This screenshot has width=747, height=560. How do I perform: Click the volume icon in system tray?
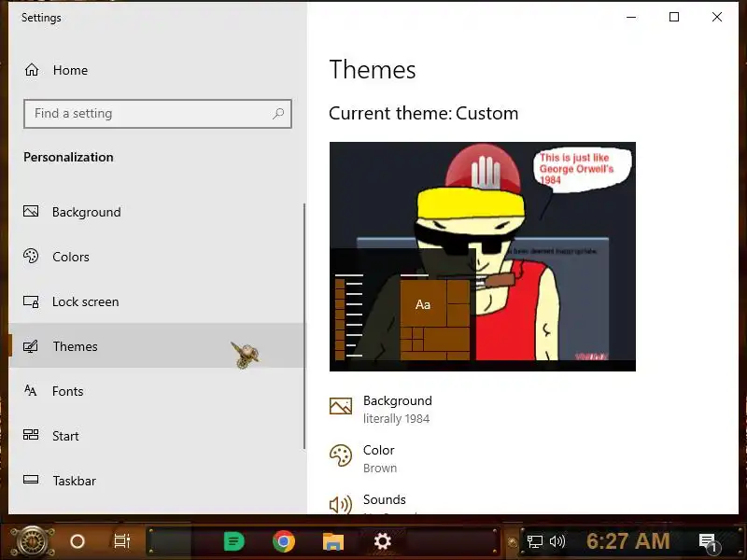[557, 541]
